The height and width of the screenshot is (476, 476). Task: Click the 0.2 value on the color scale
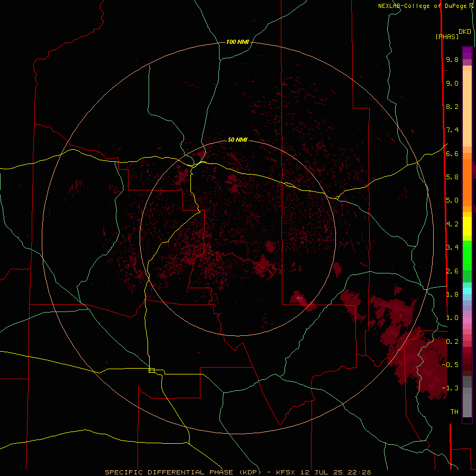click(452, 342)
